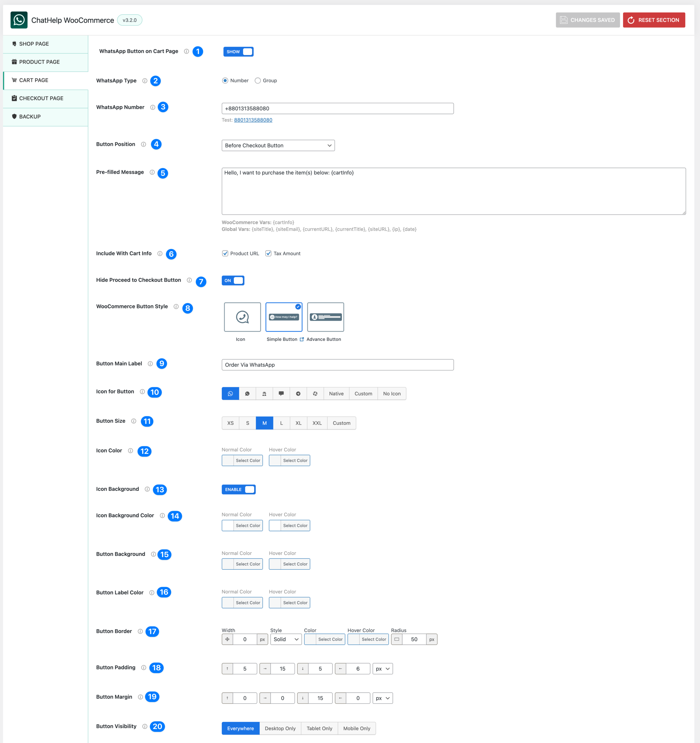Viewport: 700px width, 743px height.
Task: Choose the speech bubble button icon
Action: (x=281, y=394)
